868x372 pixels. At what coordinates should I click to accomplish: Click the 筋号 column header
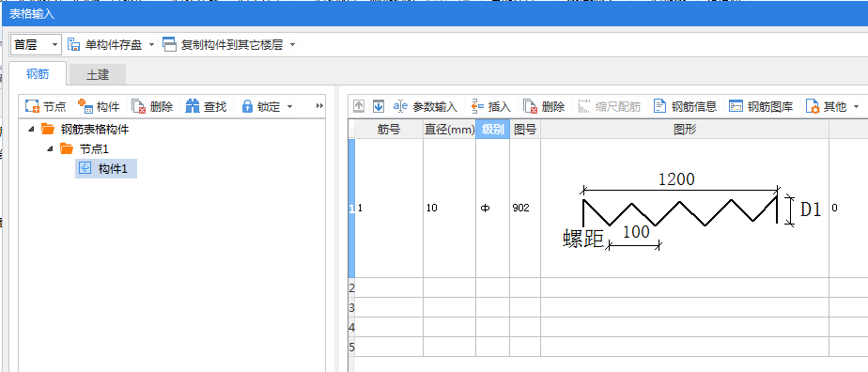pos(389,130)
